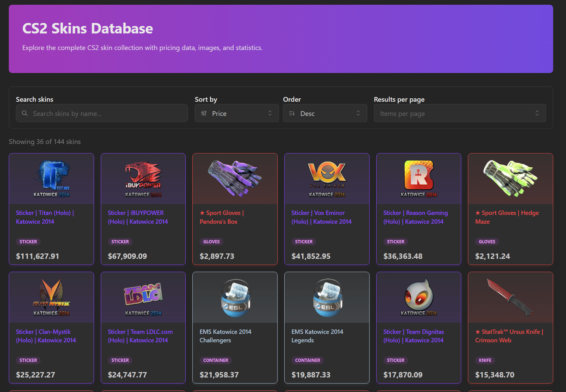Click the Vox Eminor holo sticker image

coord(327,178)
